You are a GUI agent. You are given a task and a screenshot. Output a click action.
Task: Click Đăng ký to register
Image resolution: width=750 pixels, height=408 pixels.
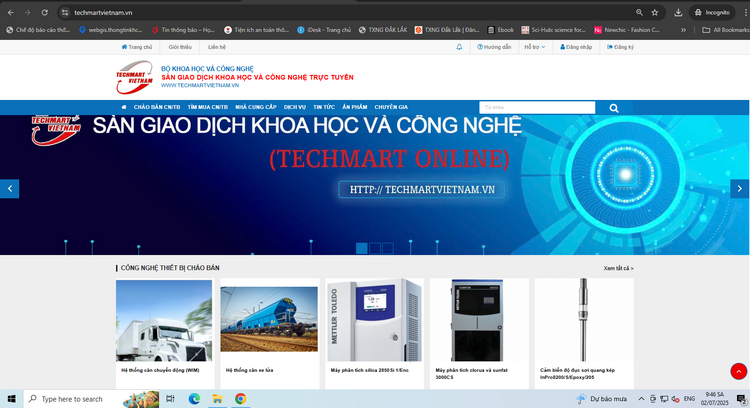[x=620, y=47]
